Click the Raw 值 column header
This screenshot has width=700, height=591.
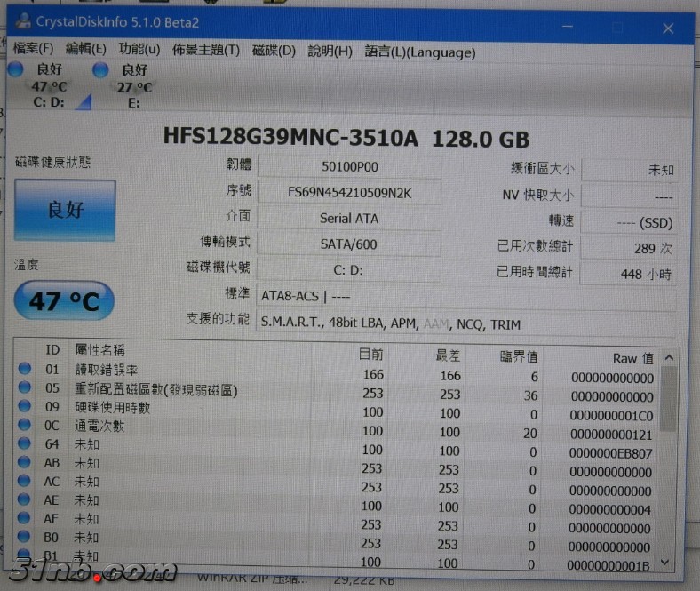[x=632, y=358]
